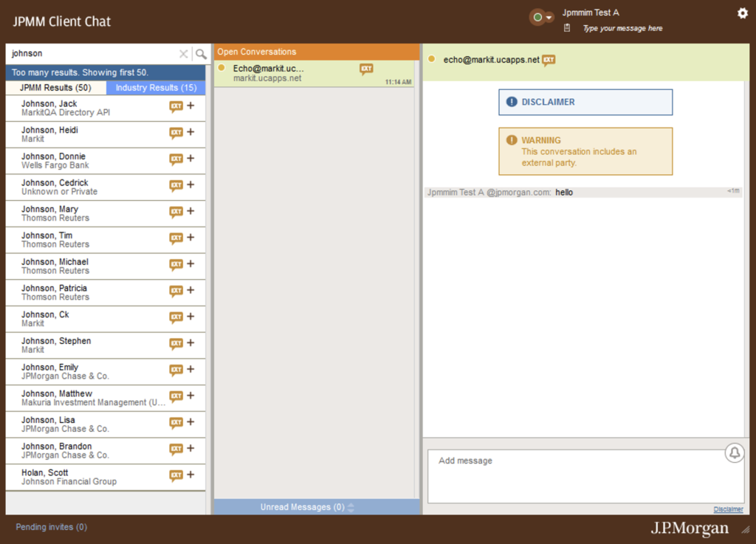Grab the window resize grip corner

coord(746,529)
